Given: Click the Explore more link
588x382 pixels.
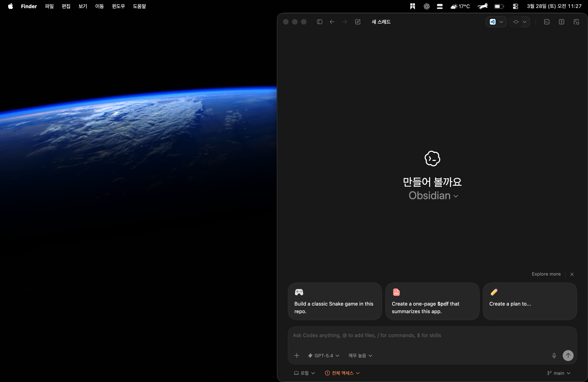Looking at the screenshot, I should [x=546, y=274].
